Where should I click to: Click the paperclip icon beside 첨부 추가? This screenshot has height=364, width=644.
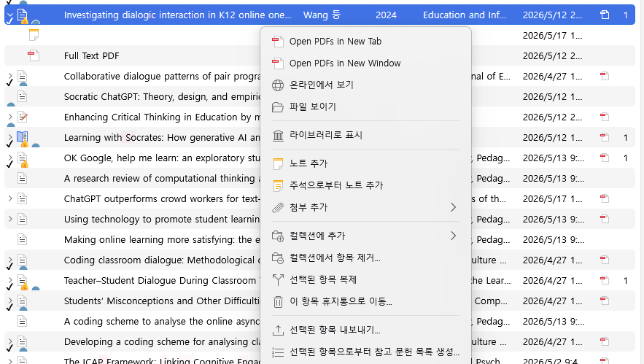[x=278, y=207]
